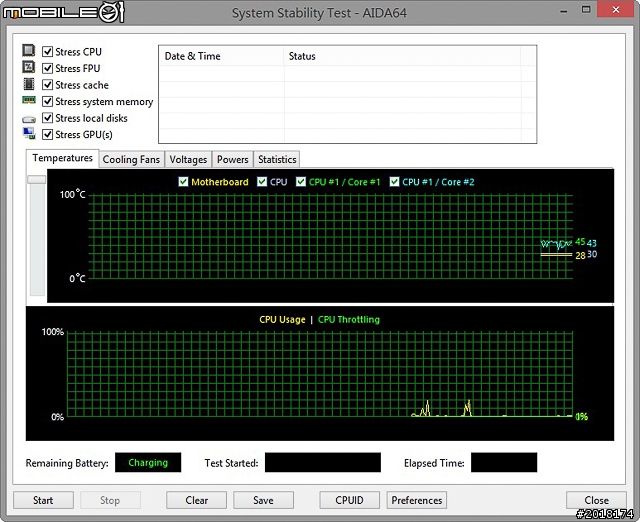Uncheck Stress local disks
640x522 pixels.
48,118
